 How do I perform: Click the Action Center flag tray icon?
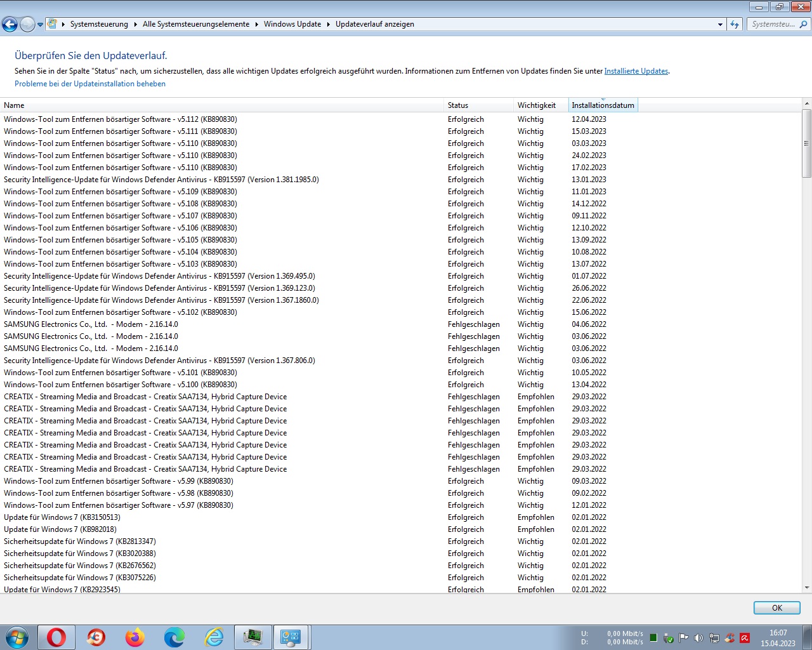point(683,638)
